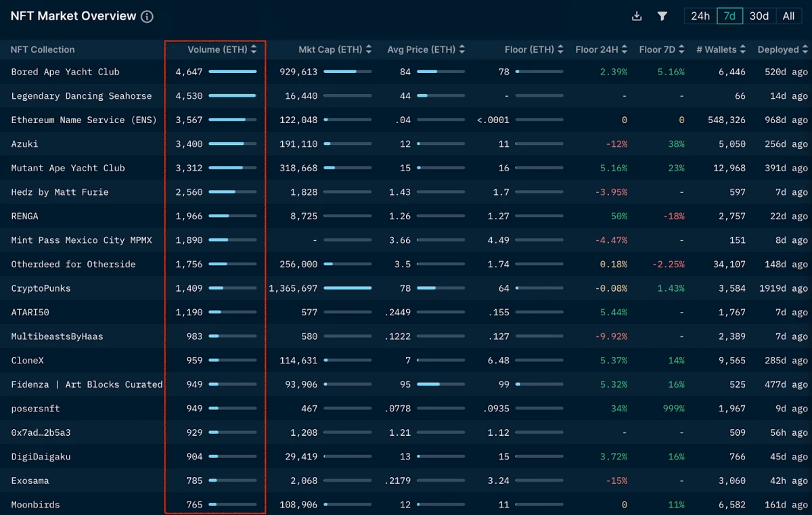
Task: Click Moonbirds Floor 7D value 11%
Action: pyautogui.click(x=676, y=505)
